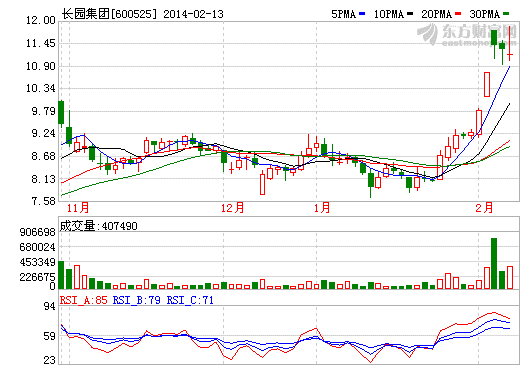Click the chart title 长园集团[600525]
Screen dimensions: 520x365
tap(109, 14)
